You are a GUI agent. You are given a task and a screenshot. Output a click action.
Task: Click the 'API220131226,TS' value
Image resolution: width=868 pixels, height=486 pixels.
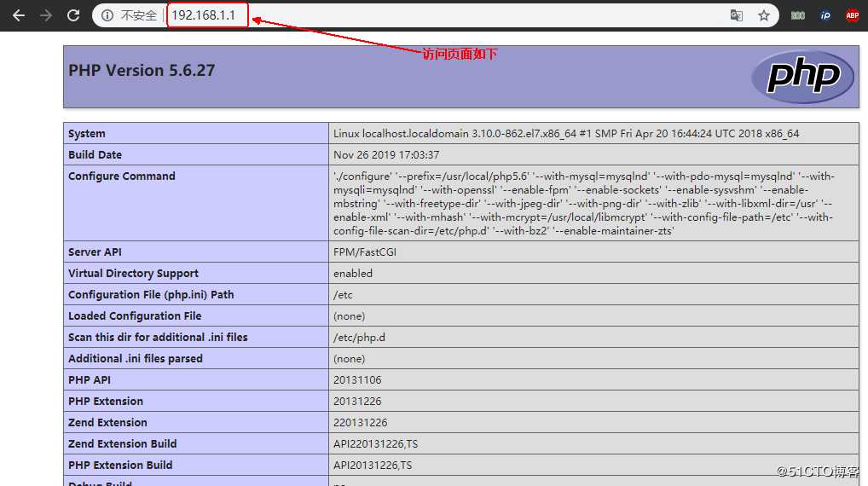(375, 444)
